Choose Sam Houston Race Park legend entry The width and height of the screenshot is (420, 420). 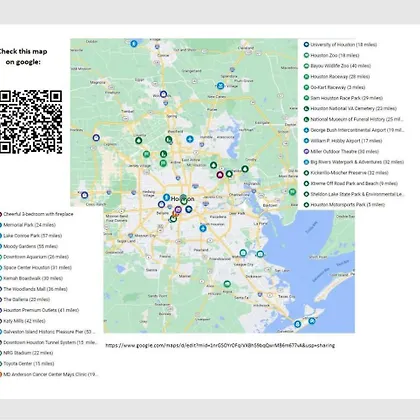point(343,98)
